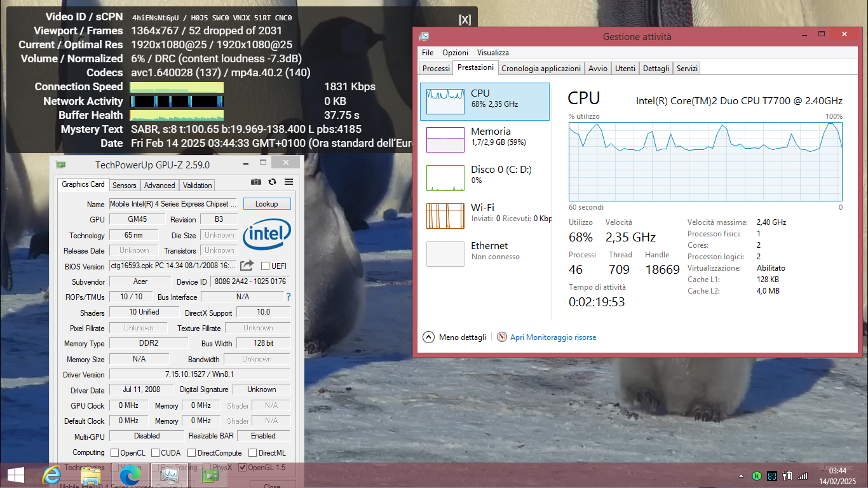
Task: Select the Memoria performance graph
Action: coord(485,140)
